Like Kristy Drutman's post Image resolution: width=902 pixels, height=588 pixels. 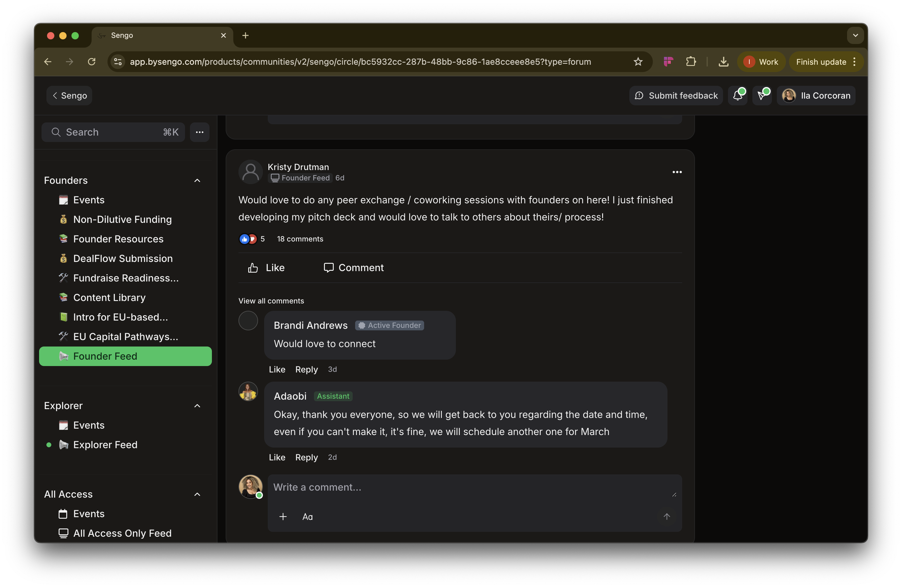click(266, 268)
